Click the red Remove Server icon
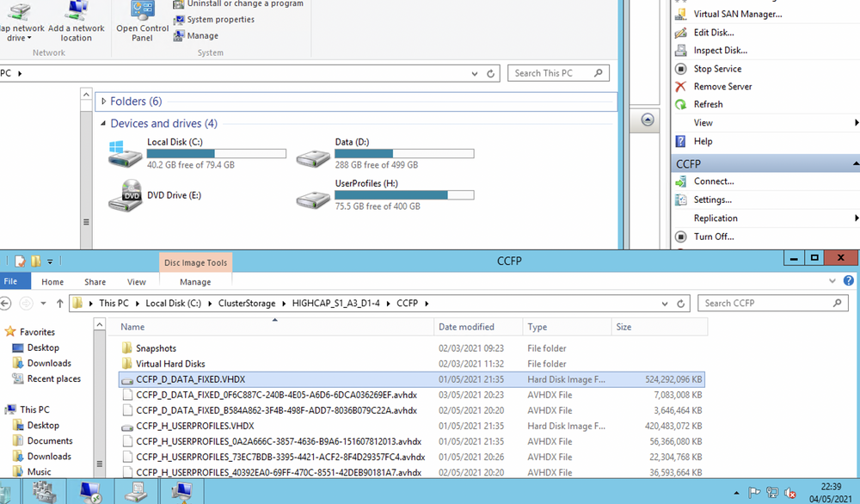 click(x=680, y=87)
